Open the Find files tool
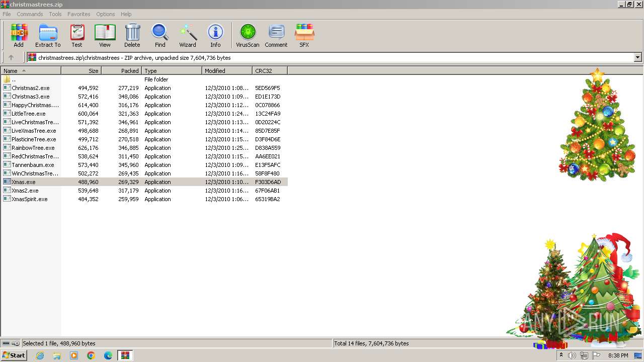This screenshot has width=644, height=362. pos(160,35)
